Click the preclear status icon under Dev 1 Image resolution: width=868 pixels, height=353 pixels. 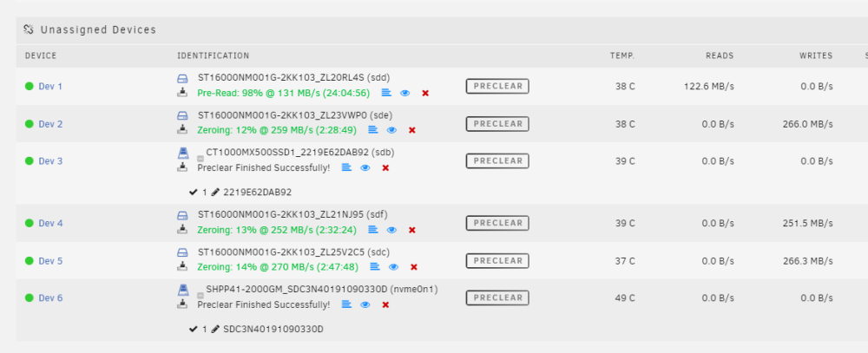[182, 93]
